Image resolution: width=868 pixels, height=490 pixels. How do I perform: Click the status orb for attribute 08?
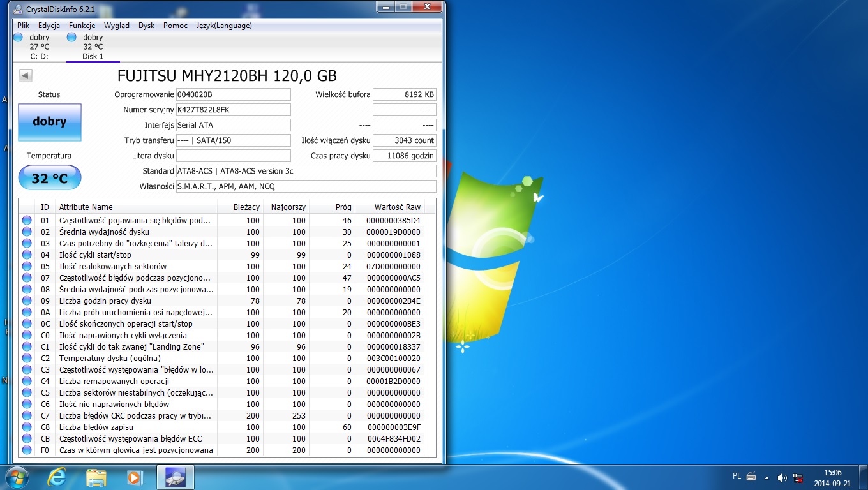click(x=27, y=289)
